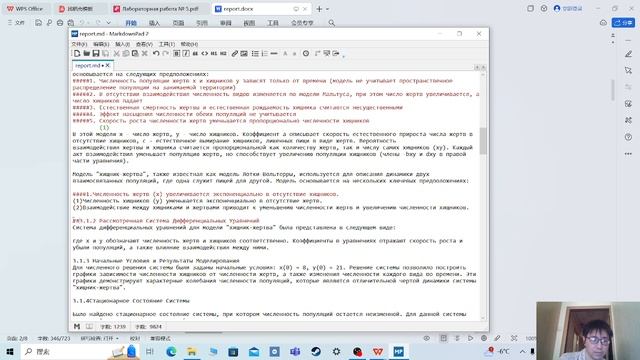Cut selection with the scissors icon
Viewport: 640px width, 360px height.
[117, 53]
